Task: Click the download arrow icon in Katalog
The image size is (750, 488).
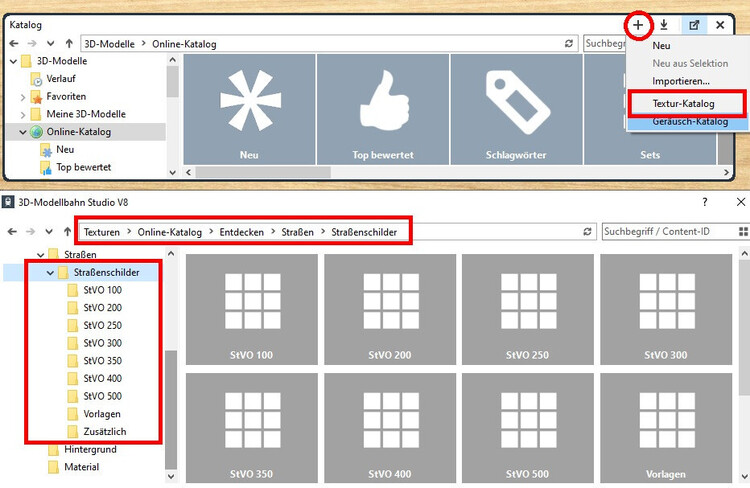Action: coord(664,25)
